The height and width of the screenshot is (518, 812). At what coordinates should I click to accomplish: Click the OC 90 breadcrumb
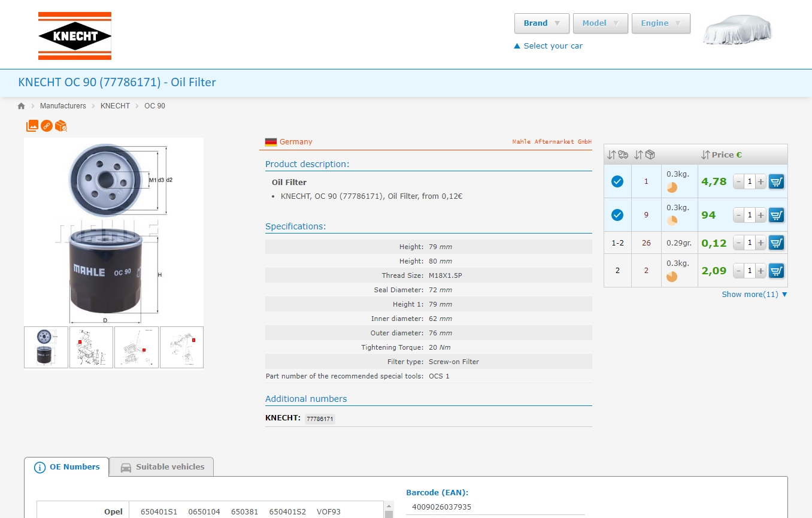tap(154, 106)
